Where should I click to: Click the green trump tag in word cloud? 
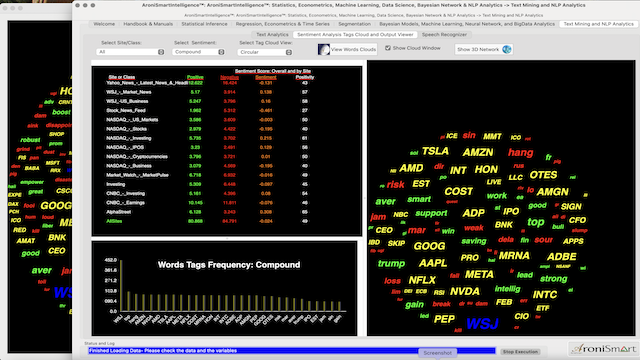tap(391, 264)
